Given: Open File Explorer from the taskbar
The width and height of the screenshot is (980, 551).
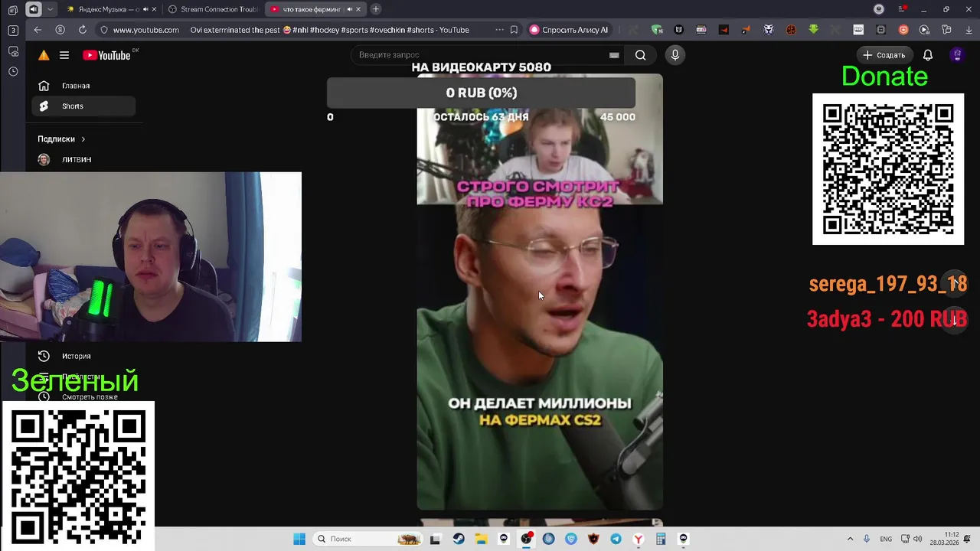Looking at the screenshot, I should click(481, 539).
